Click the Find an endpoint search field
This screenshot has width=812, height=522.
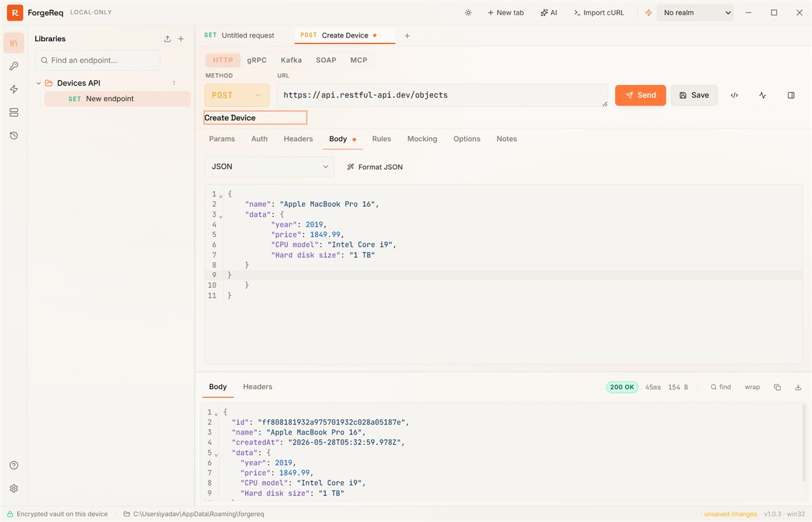(x=98, y=60)
